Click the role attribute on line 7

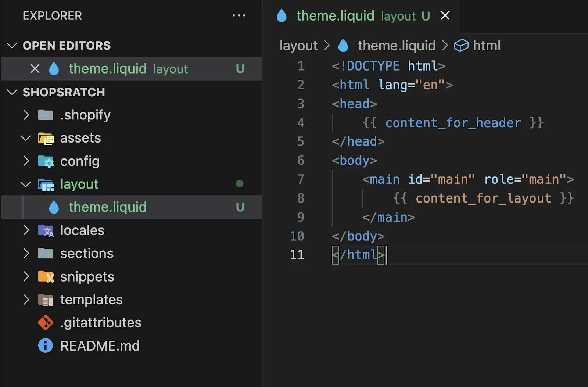[x=499, y=179]
